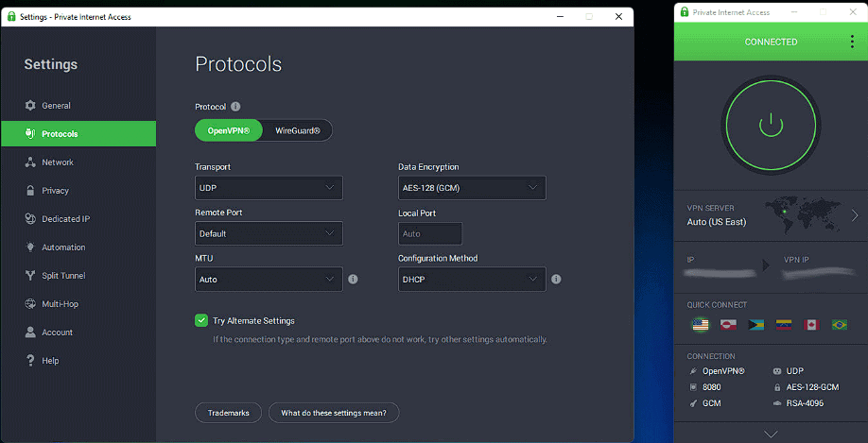Open the Split Tunnel settings page
Viewport: 868px width, 443px height.
click(78, 276)
